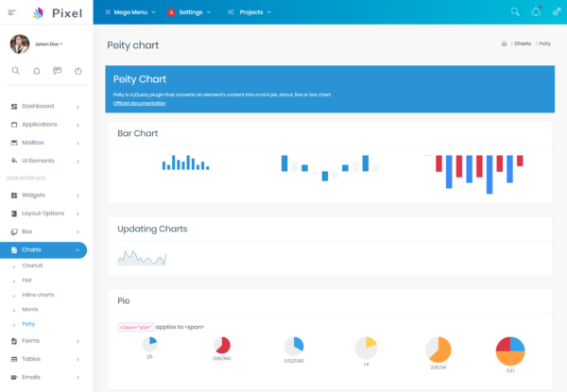This screenshot has width=567, height=392.
Task: Open notifications bell in top header
Action: (x=536, y=12)
